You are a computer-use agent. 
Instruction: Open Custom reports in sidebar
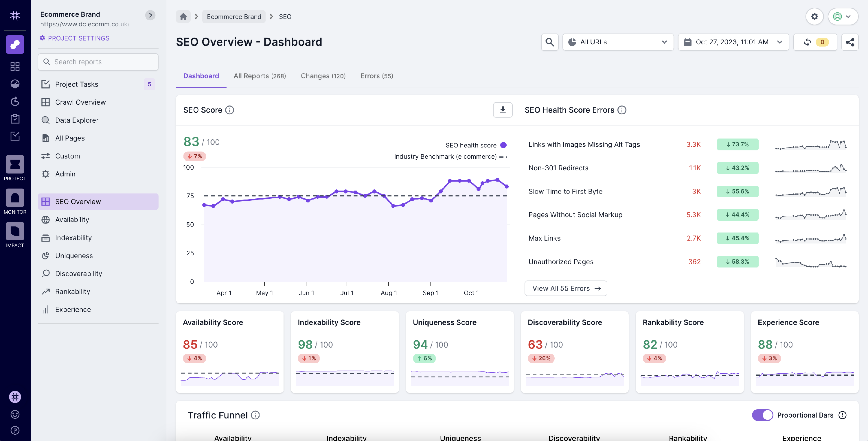98,156
